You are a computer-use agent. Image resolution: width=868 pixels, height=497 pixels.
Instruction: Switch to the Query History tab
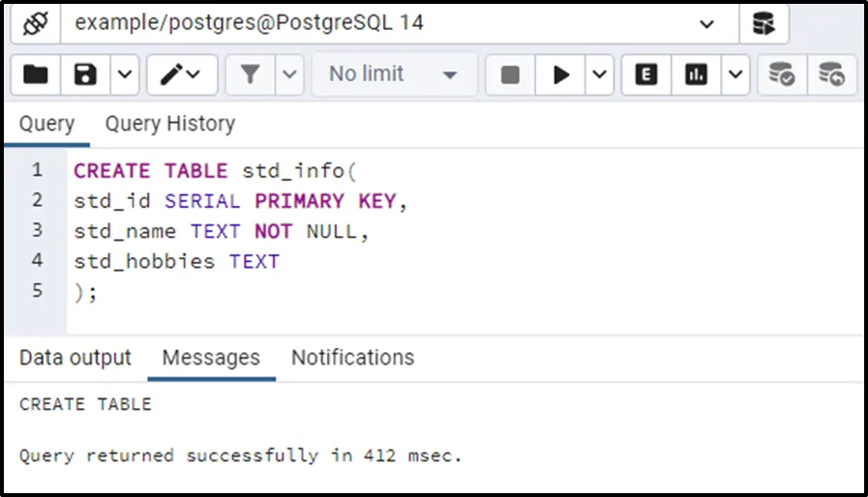[169, 124]
